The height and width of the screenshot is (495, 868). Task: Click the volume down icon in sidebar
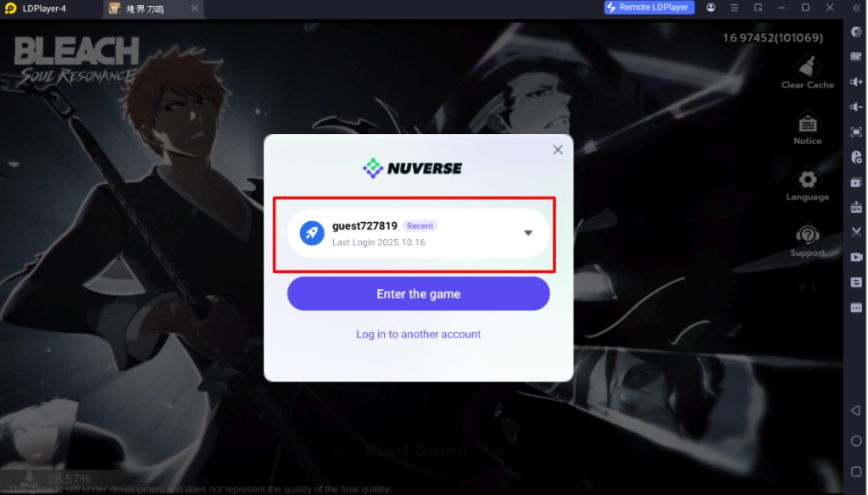856,107
